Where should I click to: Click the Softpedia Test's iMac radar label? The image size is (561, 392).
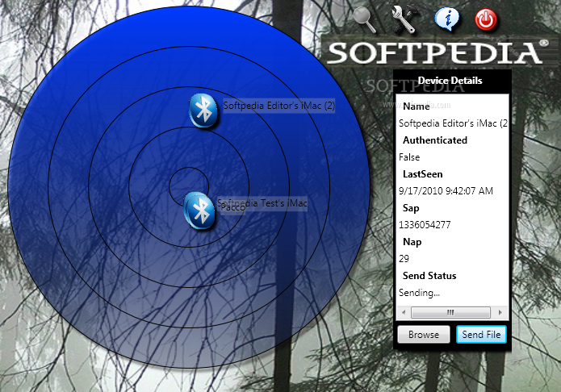click(x=262, y=203)
